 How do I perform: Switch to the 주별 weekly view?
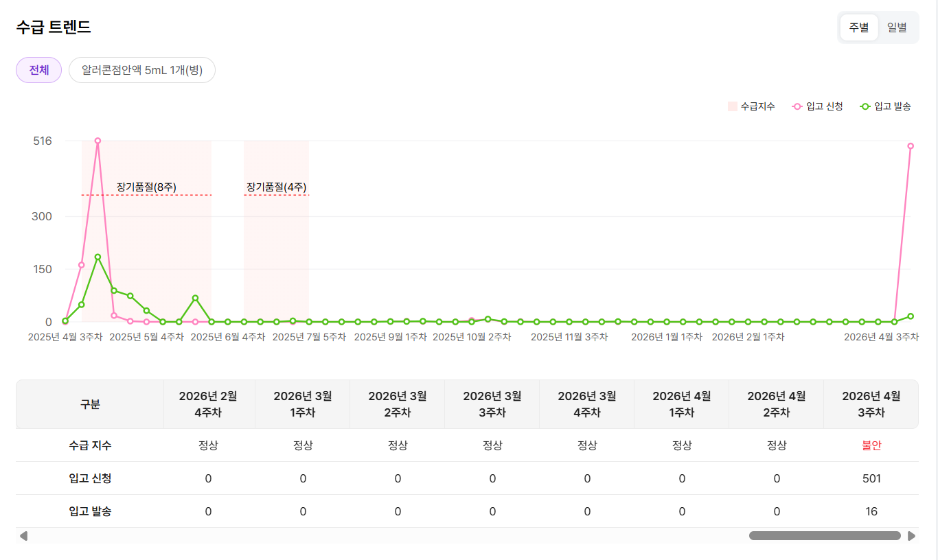(x=858, y=27)
